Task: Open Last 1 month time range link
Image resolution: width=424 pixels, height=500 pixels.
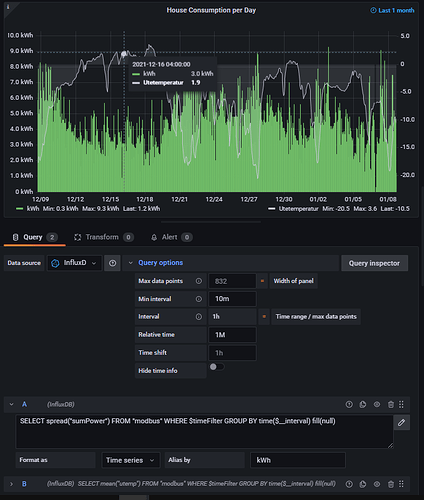Action: coord(392,10)
